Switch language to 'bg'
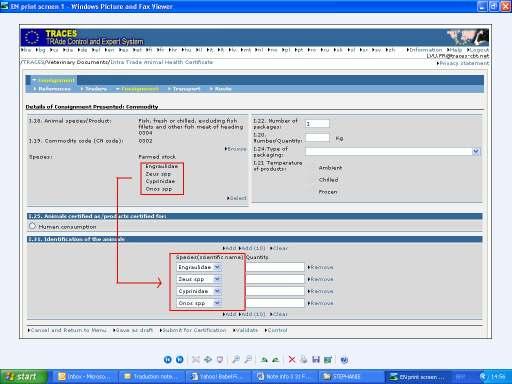512x384 pixels. coord(41,50)
